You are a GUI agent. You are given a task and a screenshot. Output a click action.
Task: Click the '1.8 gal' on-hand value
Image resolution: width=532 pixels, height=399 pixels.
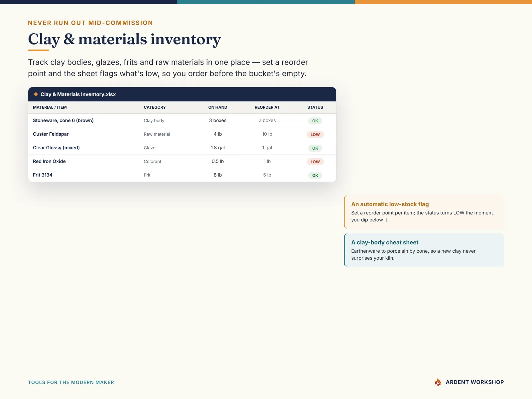(x=218, y=148)
